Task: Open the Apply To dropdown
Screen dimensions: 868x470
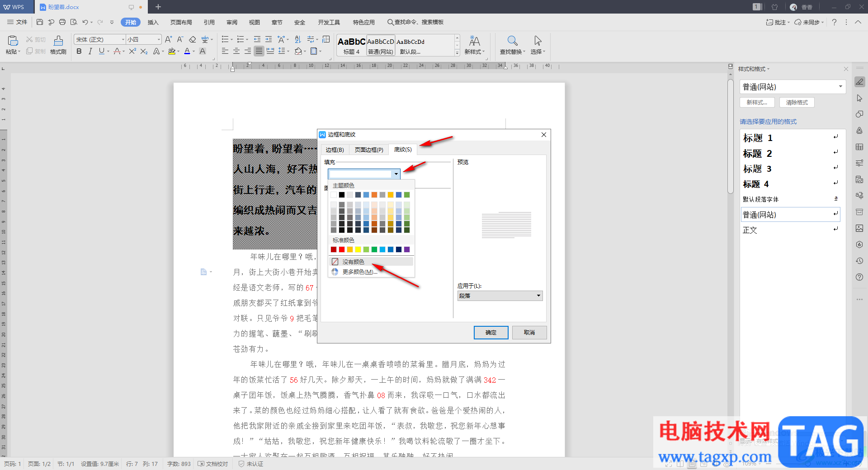Action: (500, 296)
